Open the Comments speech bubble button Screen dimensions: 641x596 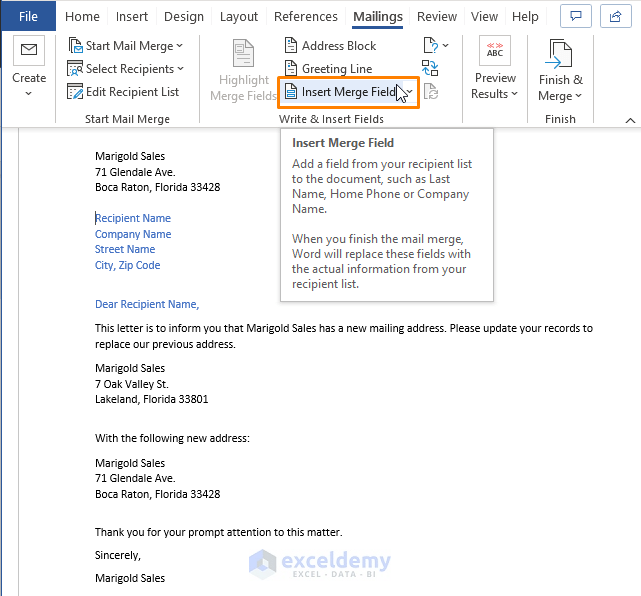[x=576, y=16]
